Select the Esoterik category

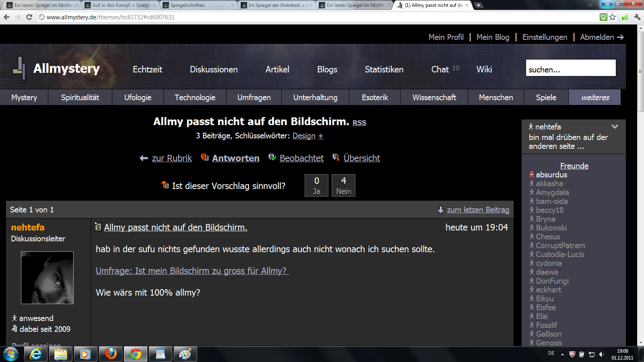375,97
